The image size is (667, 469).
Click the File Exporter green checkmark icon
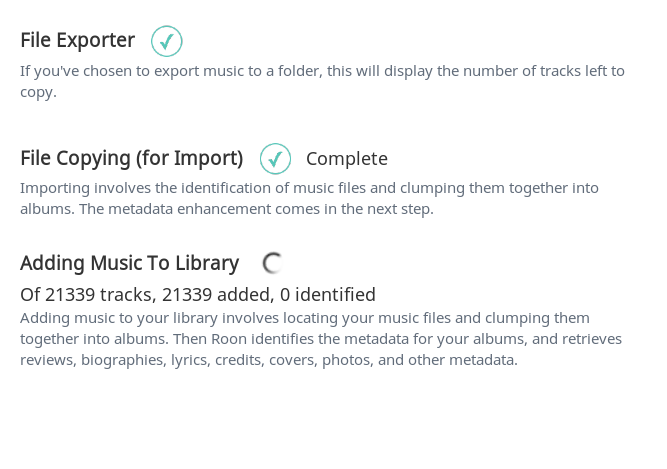click(x=167, y=41)
